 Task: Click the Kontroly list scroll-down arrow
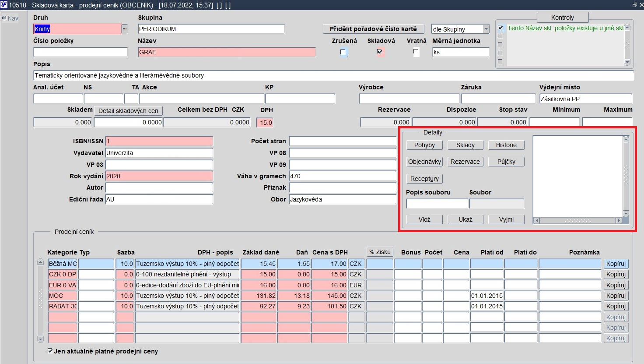tap(627, 62)
